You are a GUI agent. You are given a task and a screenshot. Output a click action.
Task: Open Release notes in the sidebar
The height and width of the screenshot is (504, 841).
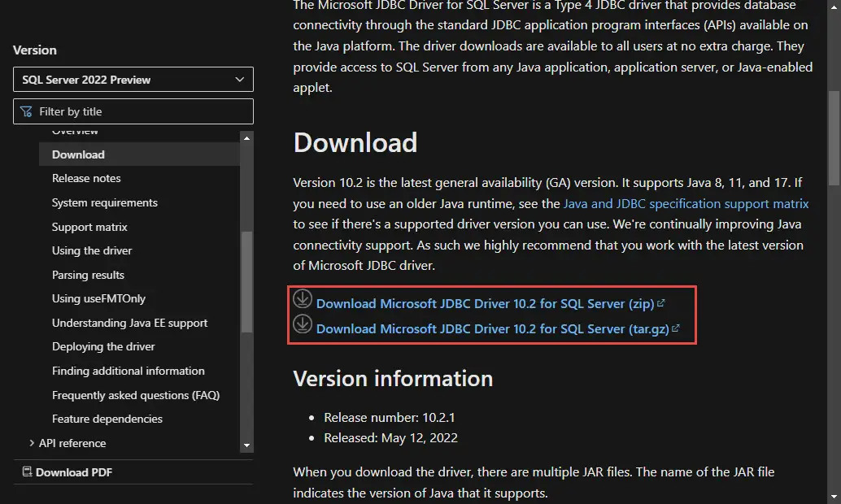[86, 178]
